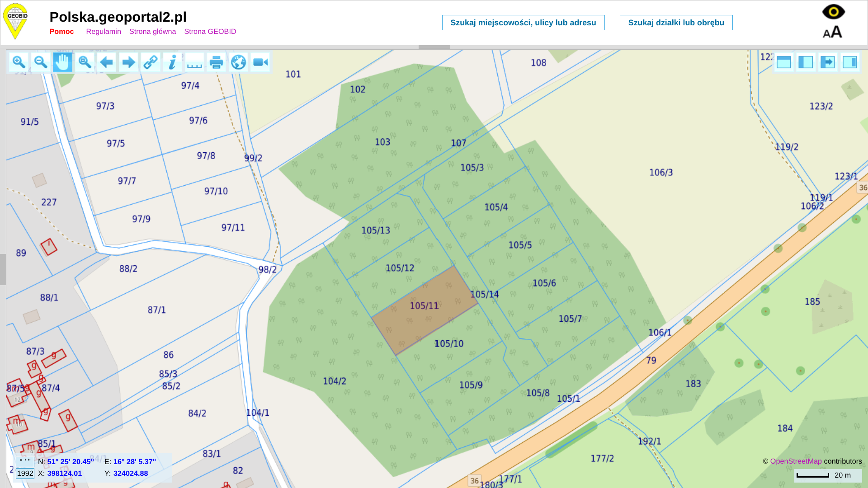Click parcel label 105/10
The height and width of the screenshot is (488, 868).
449,344
